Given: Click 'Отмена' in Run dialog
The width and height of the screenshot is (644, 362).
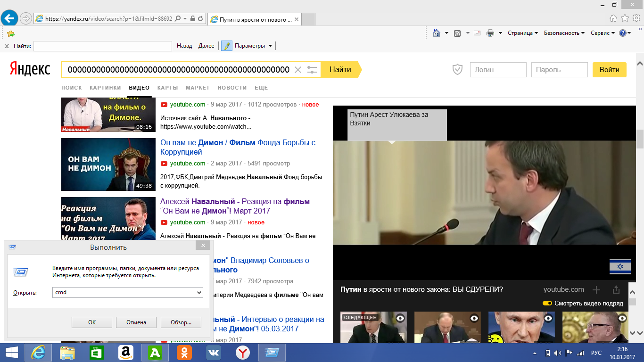Looking at the screenshot, I should click(136, 322).
